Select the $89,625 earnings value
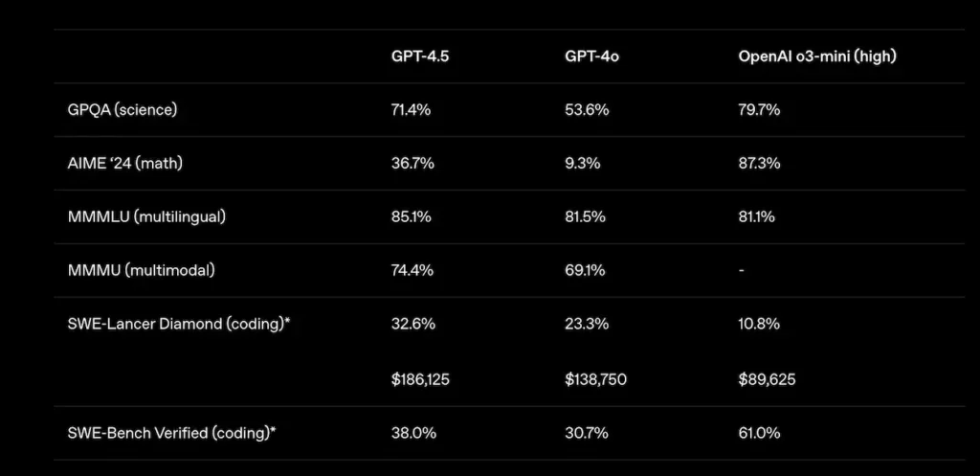The height and width of the screenshot is (476, 980). point(767,379)
